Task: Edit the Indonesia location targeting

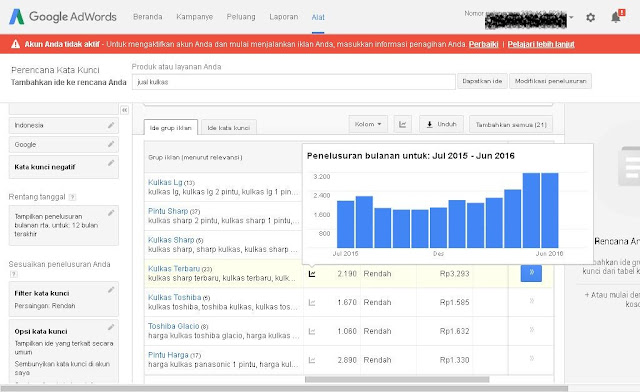Action: point(111,125)
